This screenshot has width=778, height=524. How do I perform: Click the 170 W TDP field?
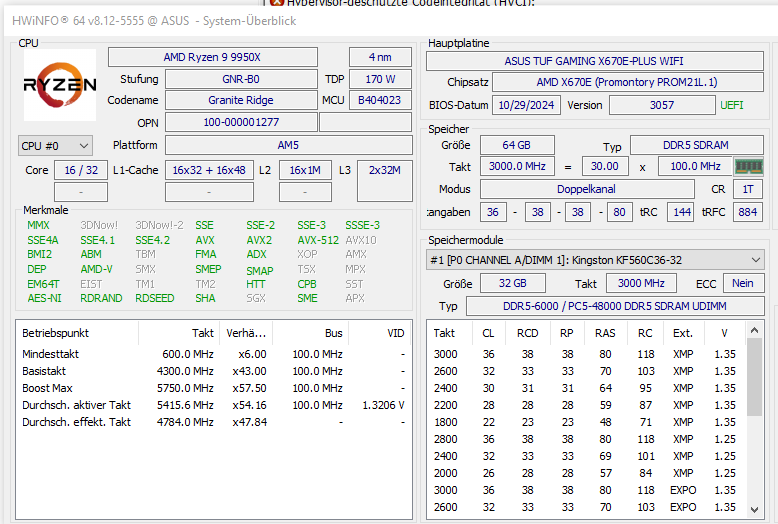pyautogui.click(x=380, y=79)
